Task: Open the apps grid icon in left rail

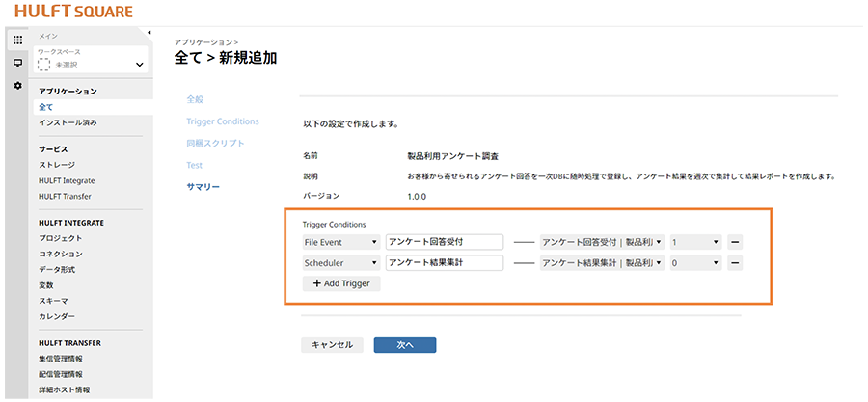Action: [17, 40]
